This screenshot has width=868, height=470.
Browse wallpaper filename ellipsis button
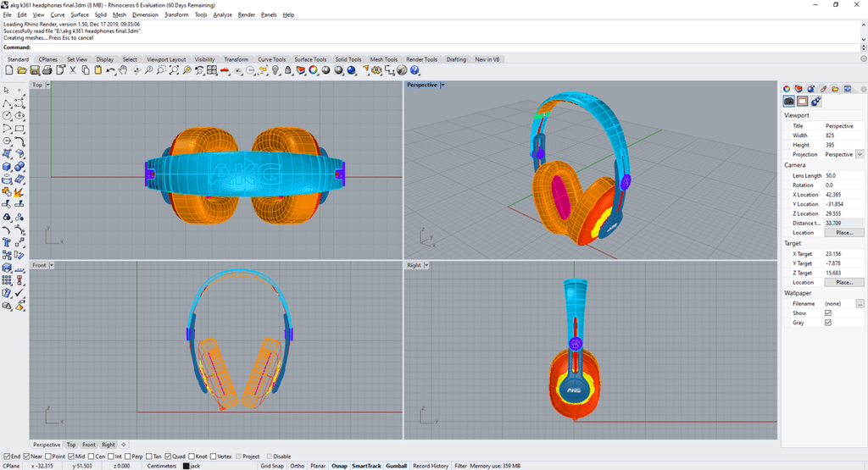pyautogui.click(x=860, y=303)
